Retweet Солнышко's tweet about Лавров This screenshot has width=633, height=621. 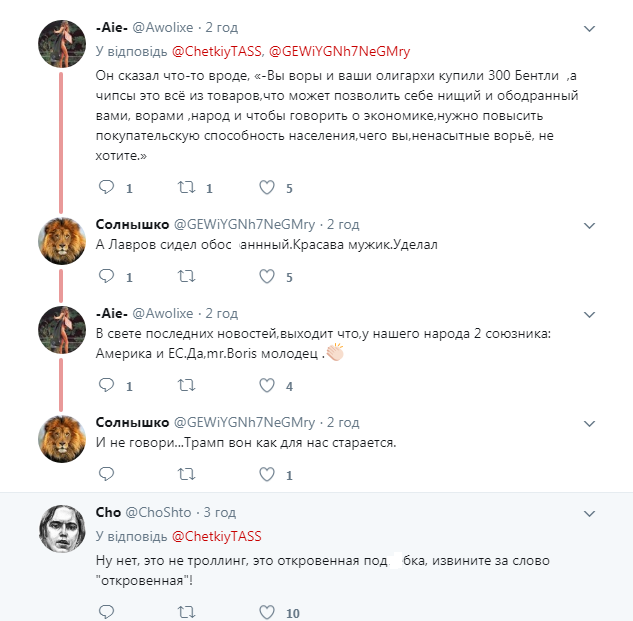coord(186,276)
